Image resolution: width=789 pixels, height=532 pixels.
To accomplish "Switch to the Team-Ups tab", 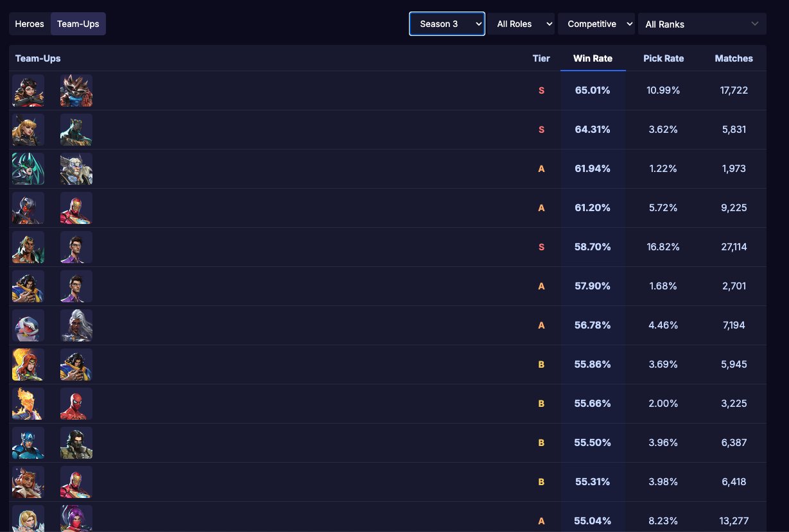I will tap(78, 24).
